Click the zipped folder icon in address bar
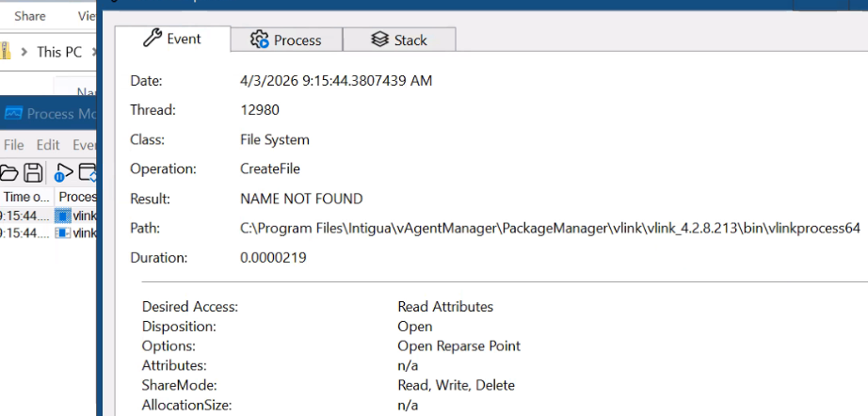868x416 pixels. 4,53
